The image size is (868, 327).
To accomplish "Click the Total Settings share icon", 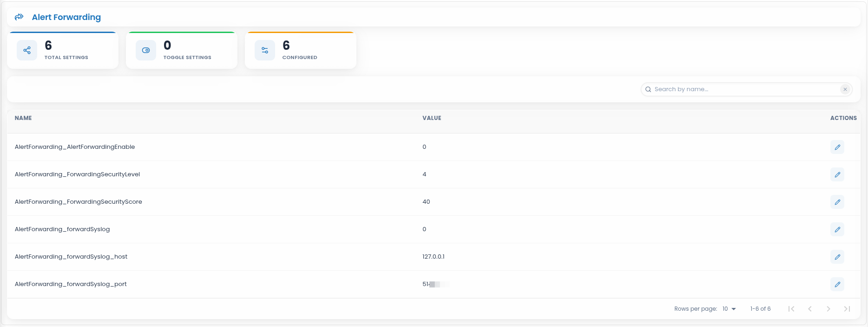I will tap(27, 50).
